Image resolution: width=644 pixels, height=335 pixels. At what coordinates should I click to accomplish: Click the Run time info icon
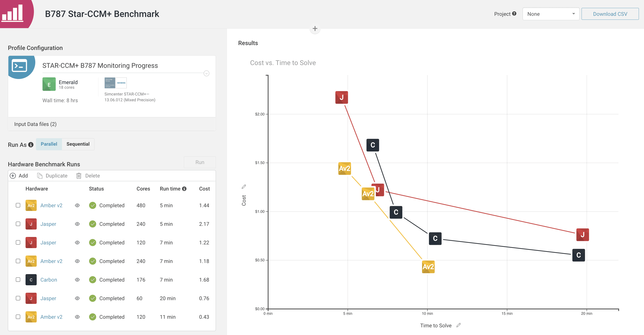tap(184, 189)
